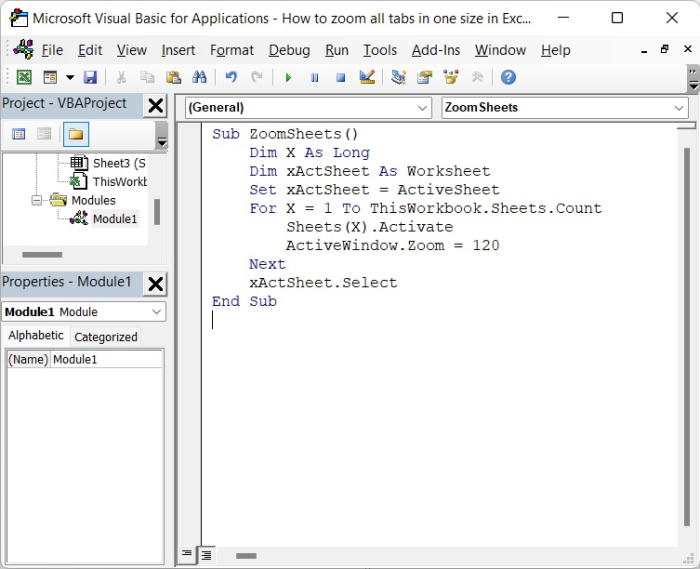Click the Reset stop icon
Image resolution: width=700 pixels, height=569 pixels.
[x=341, y=78]
